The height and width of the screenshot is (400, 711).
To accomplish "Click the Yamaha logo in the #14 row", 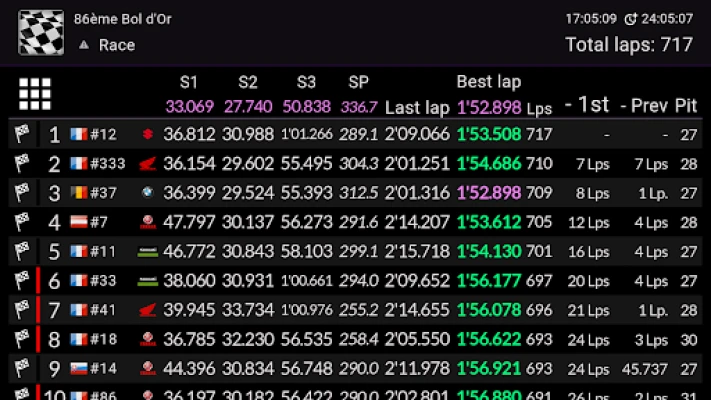I will (x=147, y=368).
